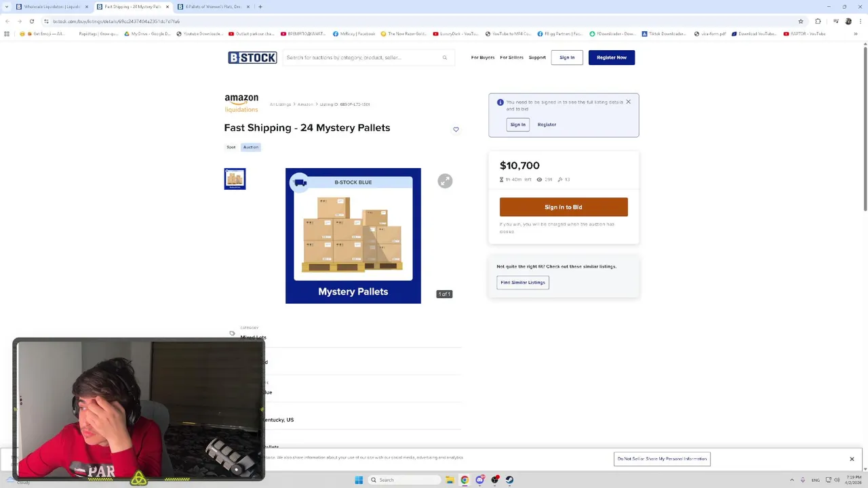Open a new browser tab
This screenshot has height=488, width=868.
[x=260, y=7]
